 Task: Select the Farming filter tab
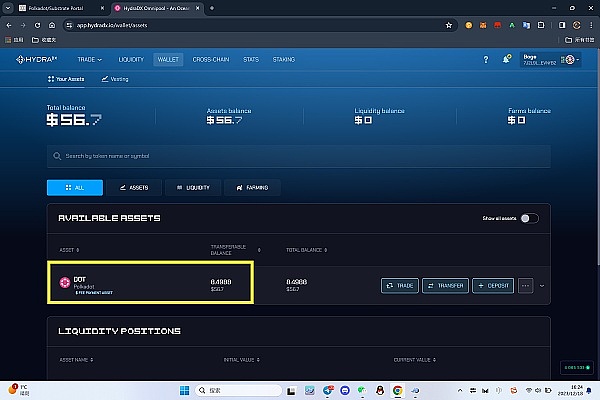click(251, 187)
